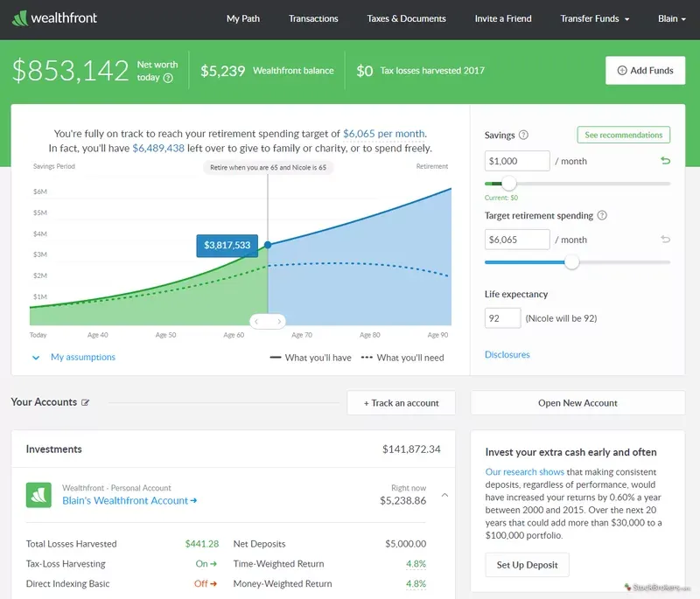Edit Your Accounts with pencil icon
This screenshot has height=599, width=700.
tap(85, 402)
